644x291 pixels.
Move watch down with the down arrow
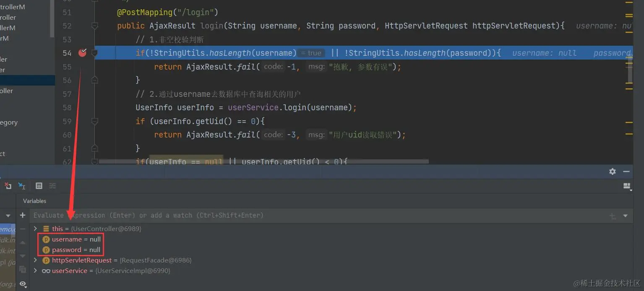click(23, 256)
